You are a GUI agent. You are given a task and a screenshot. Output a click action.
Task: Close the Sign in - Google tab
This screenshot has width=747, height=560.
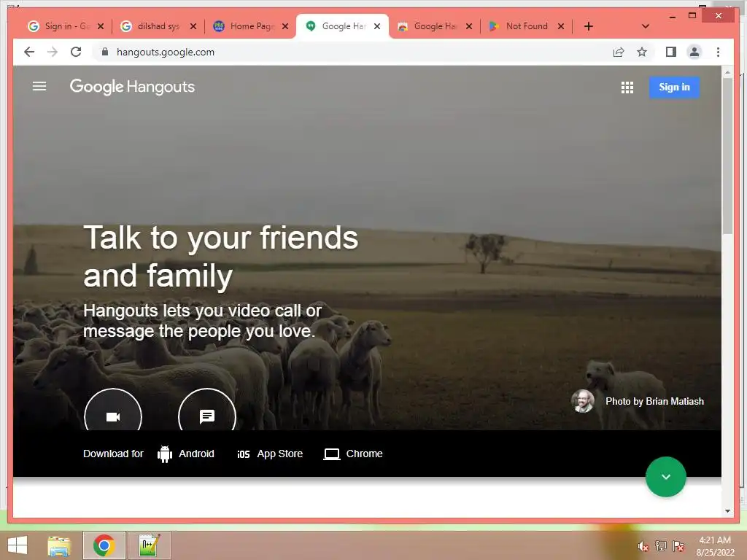[101, 26]
